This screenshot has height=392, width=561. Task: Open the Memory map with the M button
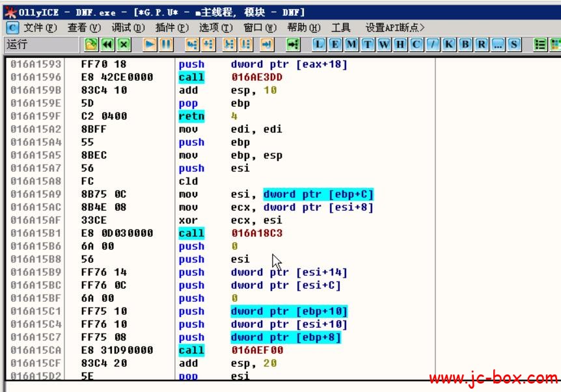[x=351, y=45]
